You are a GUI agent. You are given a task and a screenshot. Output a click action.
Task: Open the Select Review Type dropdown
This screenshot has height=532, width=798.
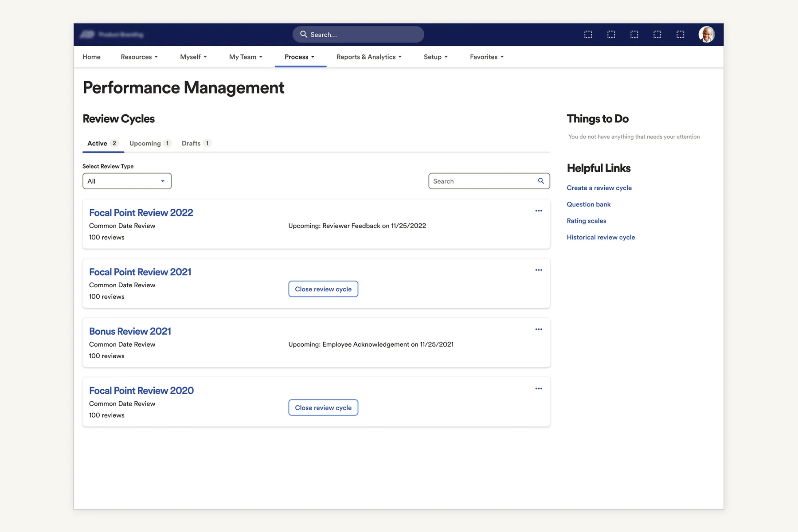pos(127,181)
